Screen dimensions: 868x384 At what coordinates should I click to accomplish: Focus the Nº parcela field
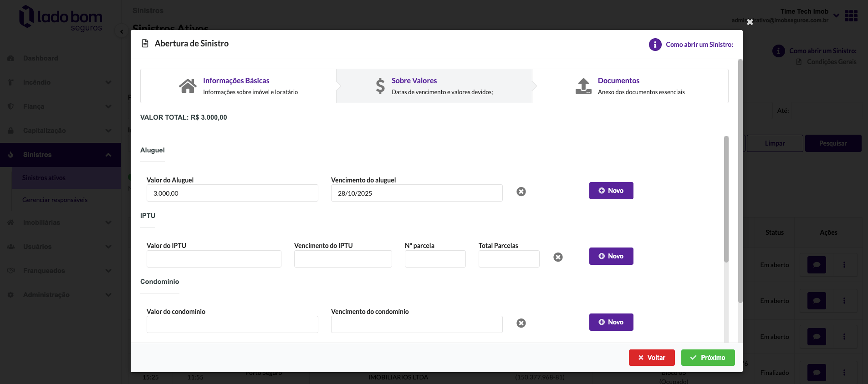(x=435, y=259)
